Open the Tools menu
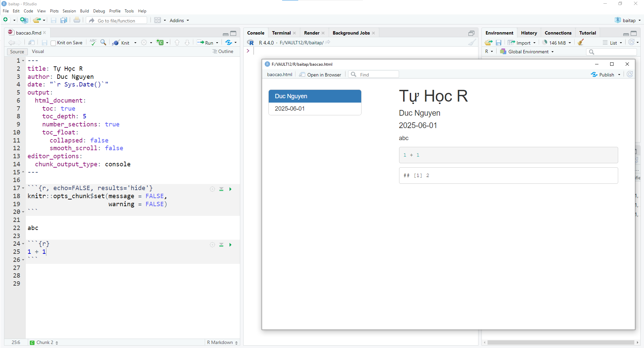 [x=129, y=11]
